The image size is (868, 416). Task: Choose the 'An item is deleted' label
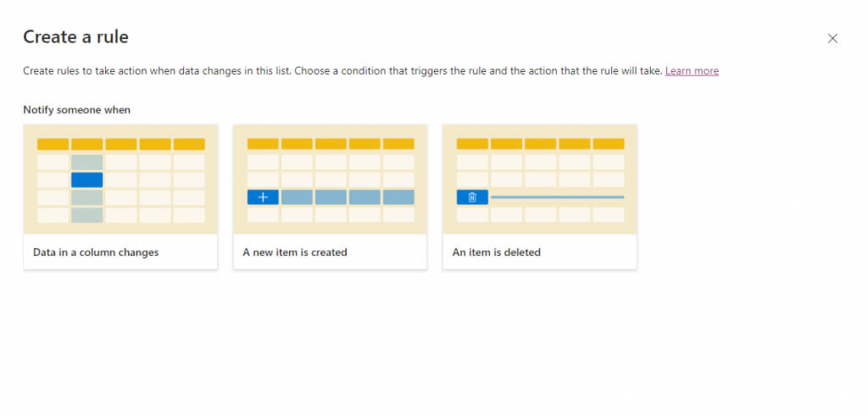[498, 252]
